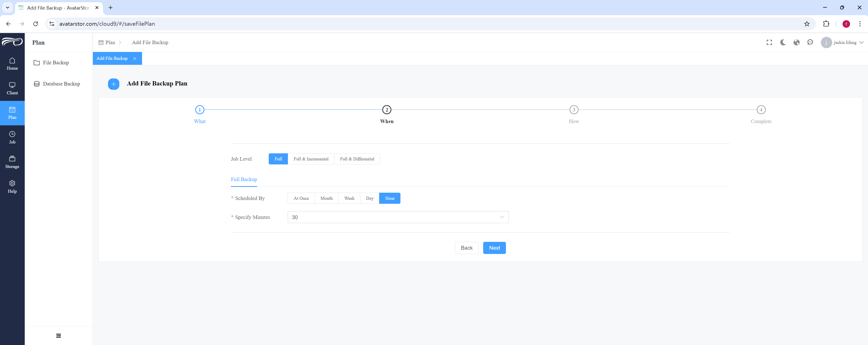Screen dimensions: 868x345
Task: Click the Add File Backup Plan heading
Action: coord(157,83)
